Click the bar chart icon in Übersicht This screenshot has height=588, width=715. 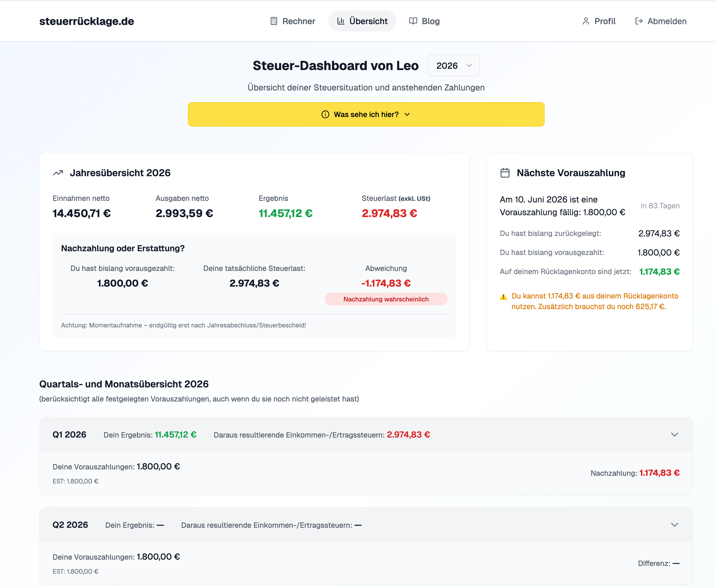click(341, 21)
